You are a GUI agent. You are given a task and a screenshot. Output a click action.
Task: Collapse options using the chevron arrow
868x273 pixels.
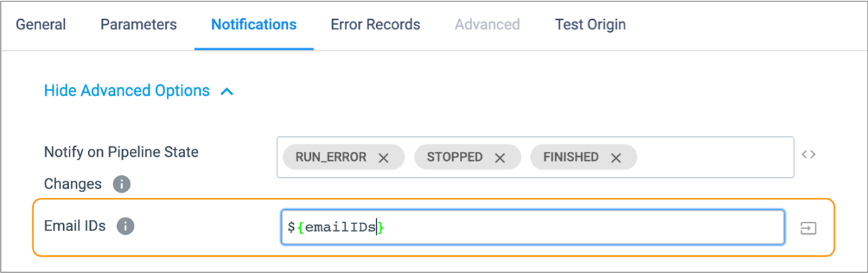(x=227, y=91)
